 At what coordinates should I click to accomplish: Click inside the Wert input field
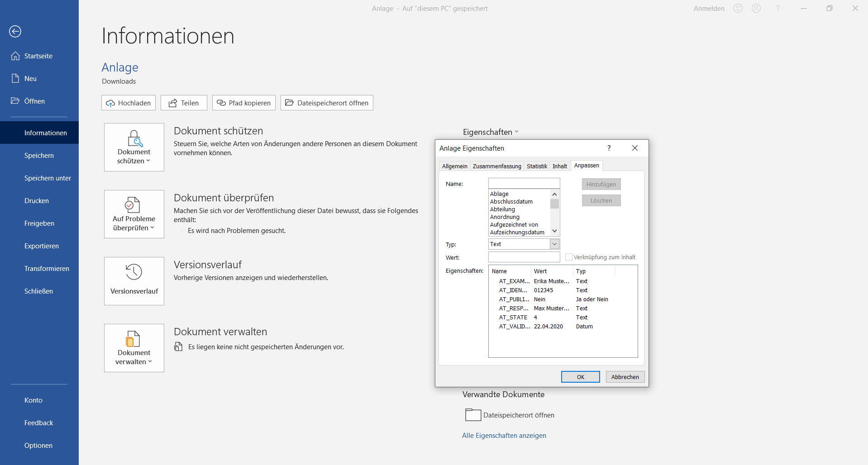(524, 257)
